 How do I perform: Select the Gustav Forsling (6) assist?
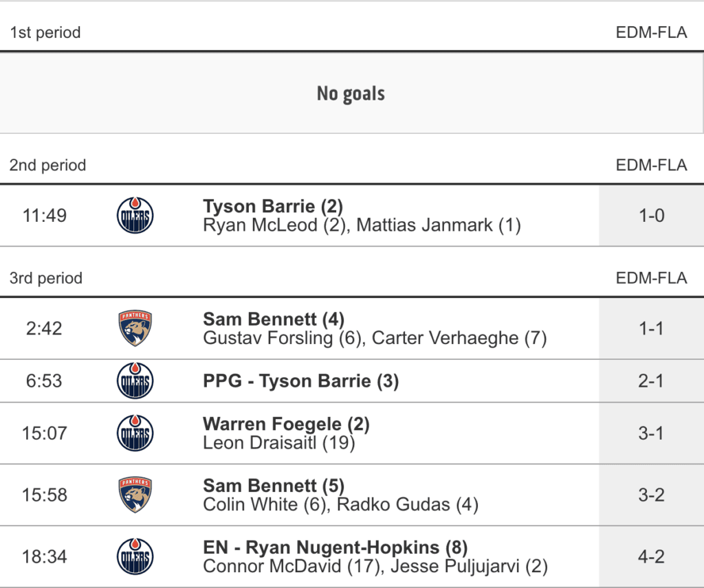[x=283, y=338]
